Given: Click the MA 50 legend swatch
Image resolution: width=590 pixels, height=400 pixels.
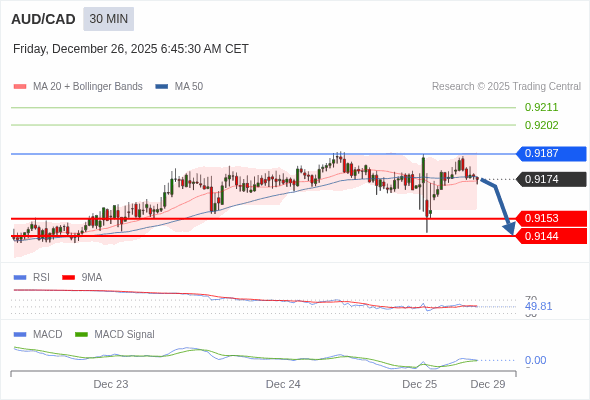Looking at the screenshot, I should pyautogui.click(x=162, y=87).
